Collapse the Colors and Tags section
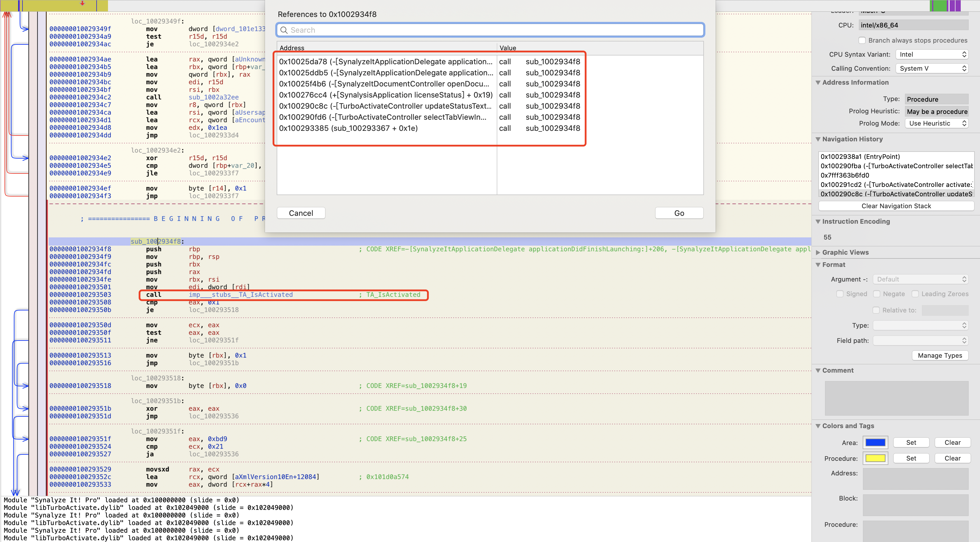The image size is (980, 542). (x=818, y=426)
